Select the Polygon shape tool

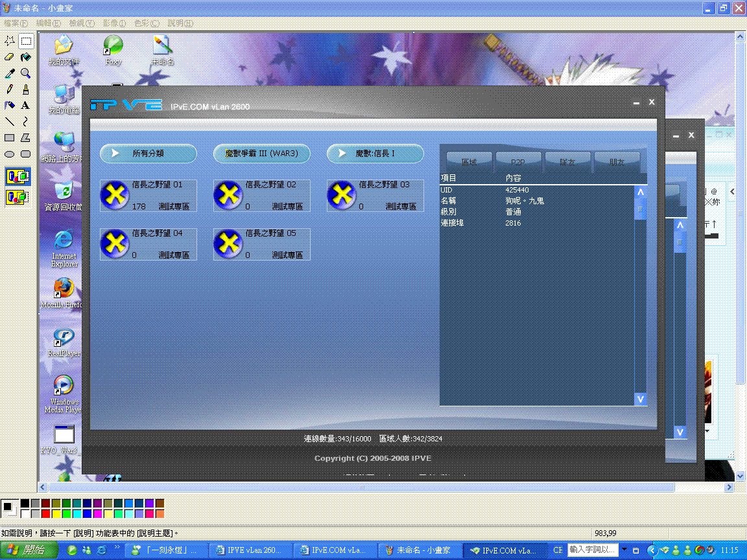click(26, 137)
